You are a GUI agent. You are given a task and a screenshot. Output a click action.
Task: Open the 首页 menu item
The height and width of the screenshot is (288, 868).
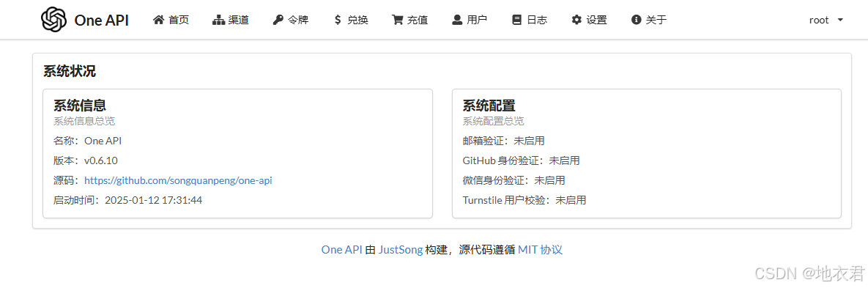171,20
